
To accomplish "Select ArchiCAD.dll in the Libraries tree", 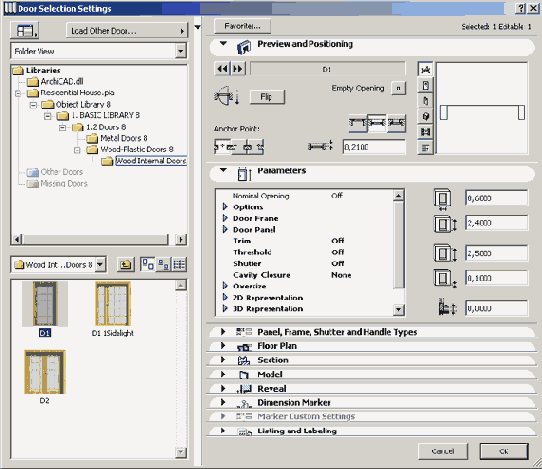I will pos(62,82).
